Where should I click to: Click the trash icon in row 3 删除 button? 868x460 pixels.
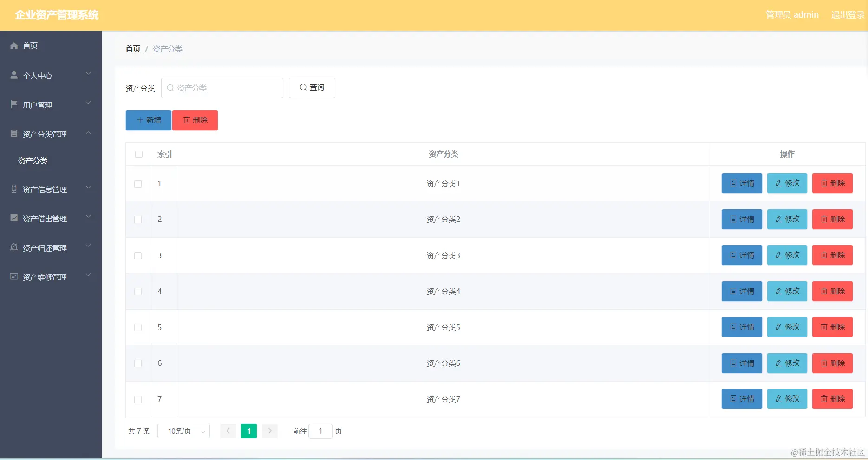tap(824, 255)
